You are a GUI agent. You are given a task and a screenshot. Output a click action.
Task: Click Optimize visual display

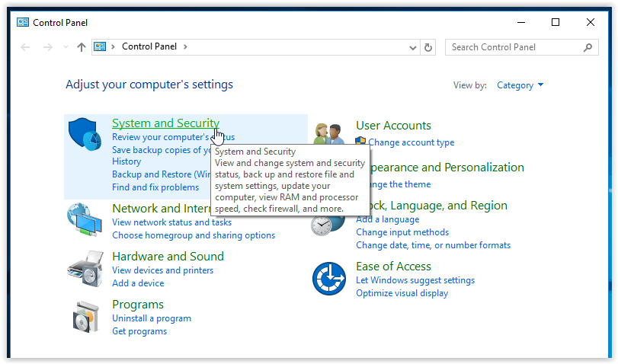point(402,293)
